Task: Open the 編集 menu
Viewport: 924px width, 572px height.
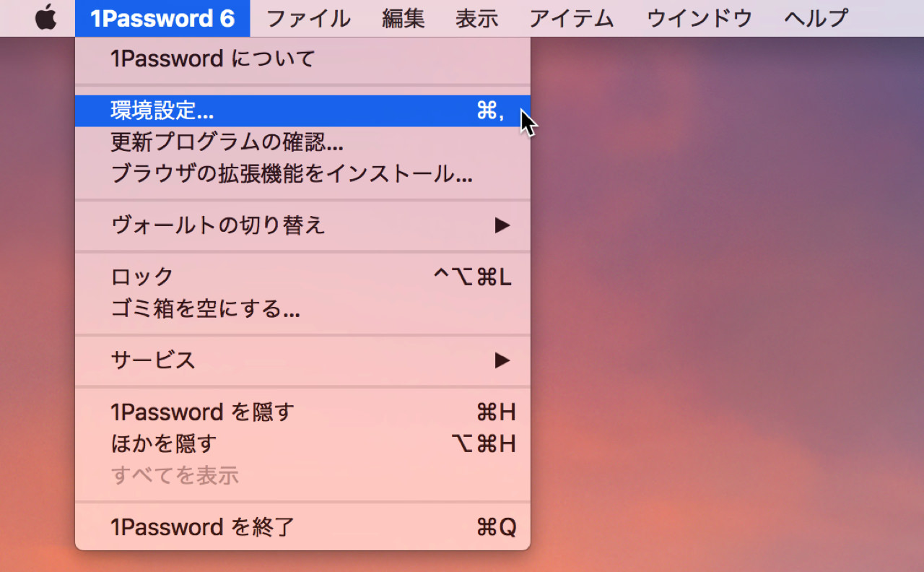Action: (x=404, y=18)
